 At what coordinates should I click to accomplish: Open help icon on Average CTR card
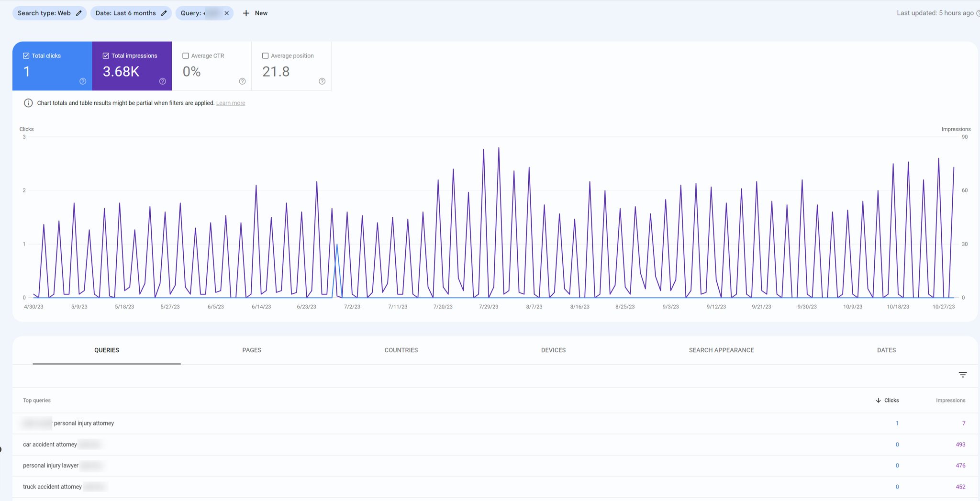click(x=242, y=81)
